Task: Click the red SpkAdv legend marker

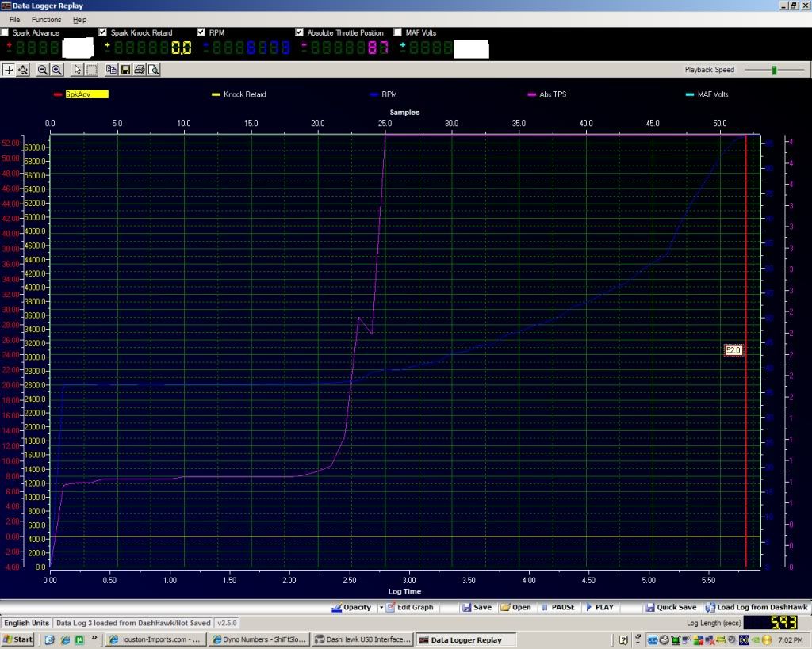Action: point(58,95)
